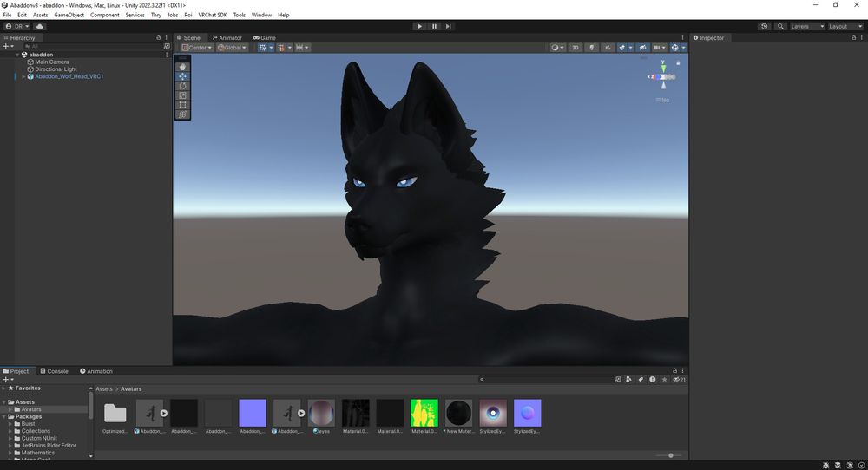Screen dimensions: 868x470
Task: Toggle Project hidden packages visibility count
Action: pos(679,379)
